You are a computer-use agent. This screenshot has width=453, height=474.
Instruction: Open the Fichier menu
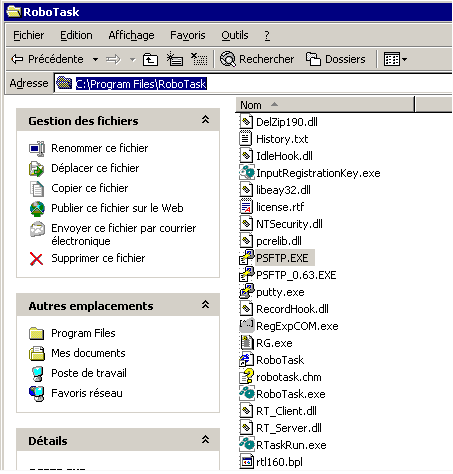point(29,35)
